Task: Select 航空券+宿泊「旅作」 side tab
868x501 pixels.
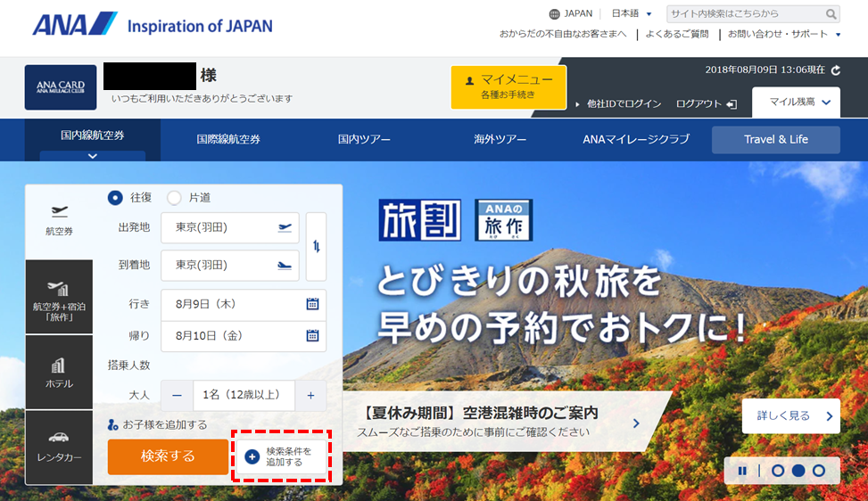Action: (59, 297)
